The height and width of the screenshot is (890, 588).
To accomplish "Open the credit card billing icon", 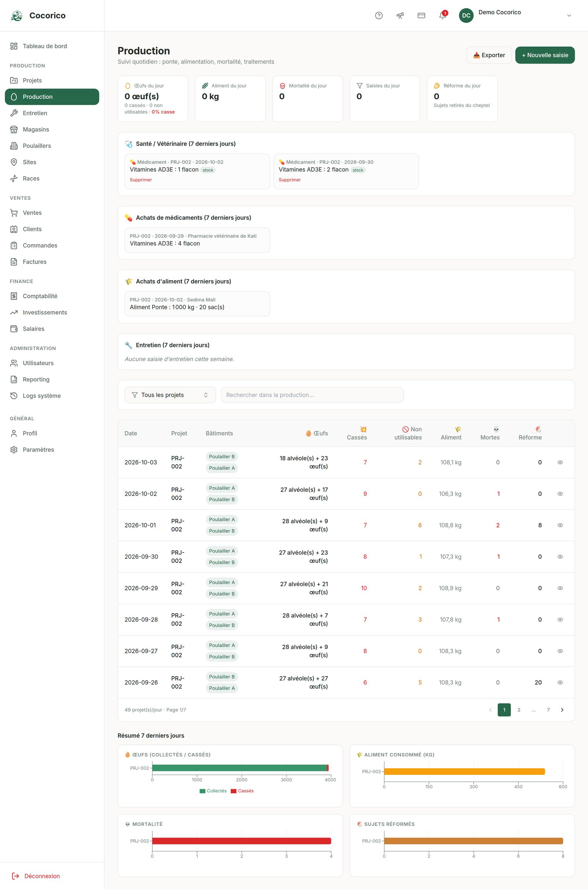I will (x=421, y=15).
